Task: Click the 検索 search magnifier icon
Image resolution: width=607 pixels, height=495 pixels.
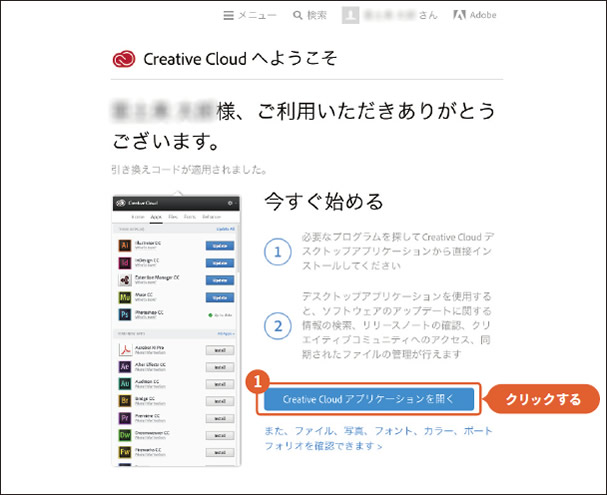Action: 297,15
